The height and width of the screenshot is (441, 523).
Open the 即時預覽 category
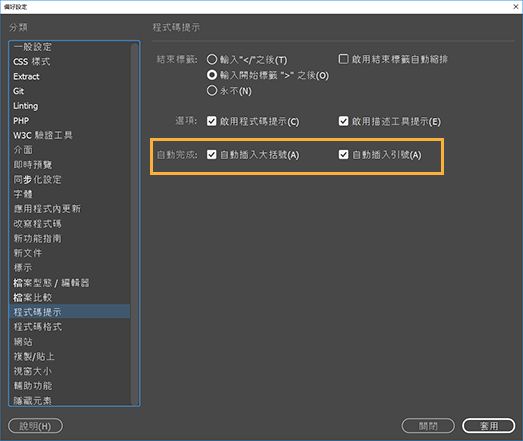click(x=70, y=164)
